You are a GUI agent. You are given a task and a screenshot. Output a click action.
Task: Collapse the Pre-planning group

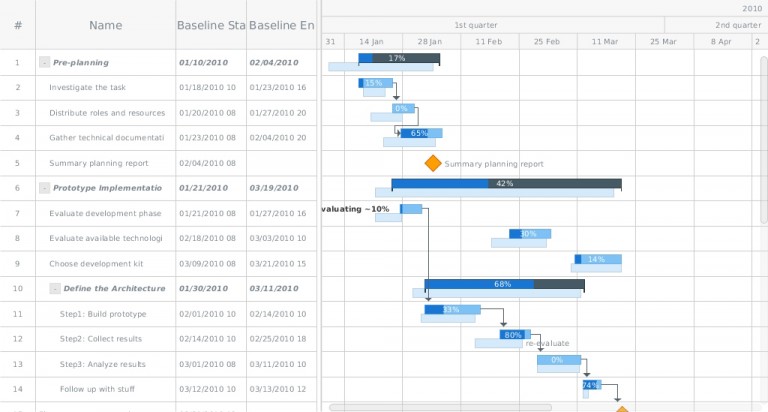[44, 62]
